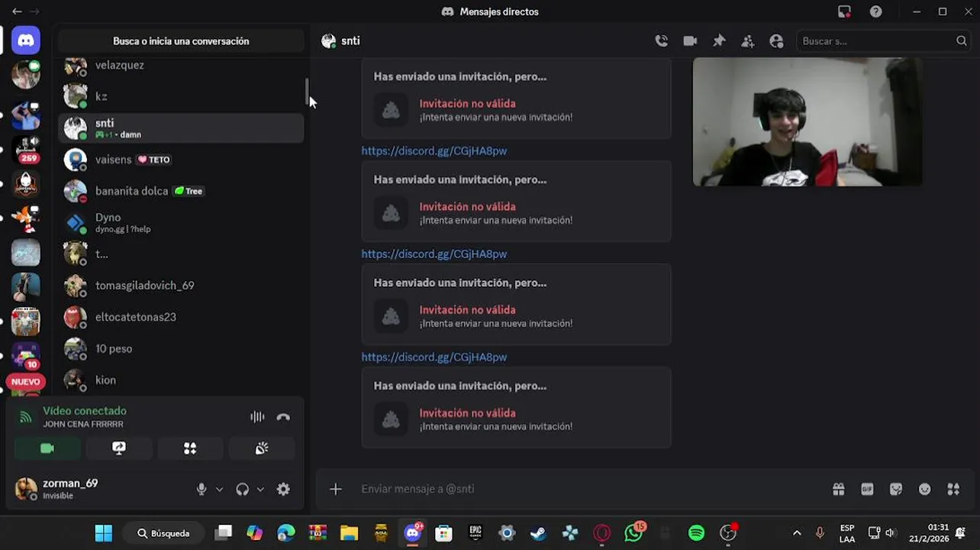Viewport: 980px width, 550px height.
Task: Open the Discord inbox icon
Action: [844, 11]
